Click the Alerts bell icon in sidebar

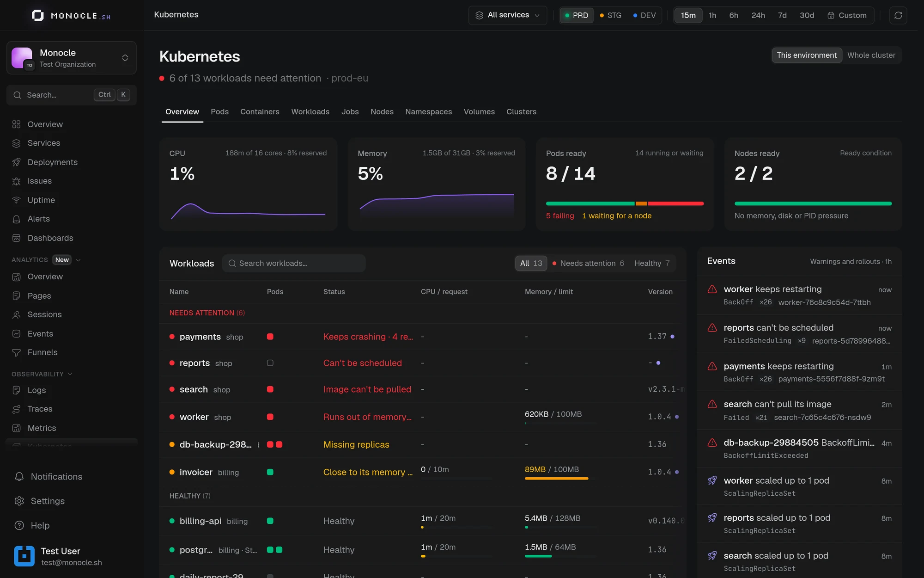click(x=17, y=219)
